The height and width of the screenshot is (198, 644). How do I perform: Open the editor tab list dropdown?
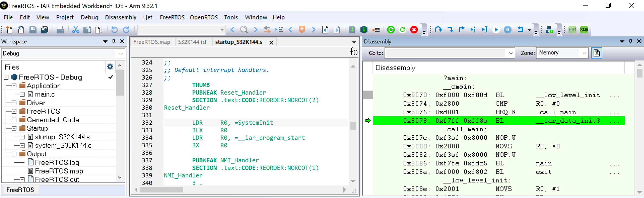pos(354,42)
